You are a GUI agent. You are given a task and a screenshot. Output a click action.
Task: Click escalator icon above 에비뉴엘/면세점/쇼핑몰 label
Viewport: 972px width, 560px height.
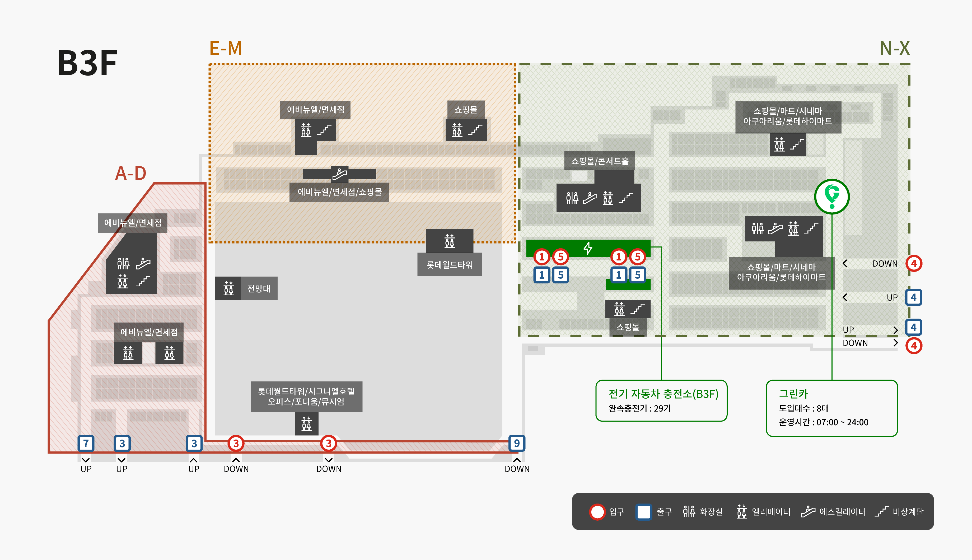(x=339, y=174)
